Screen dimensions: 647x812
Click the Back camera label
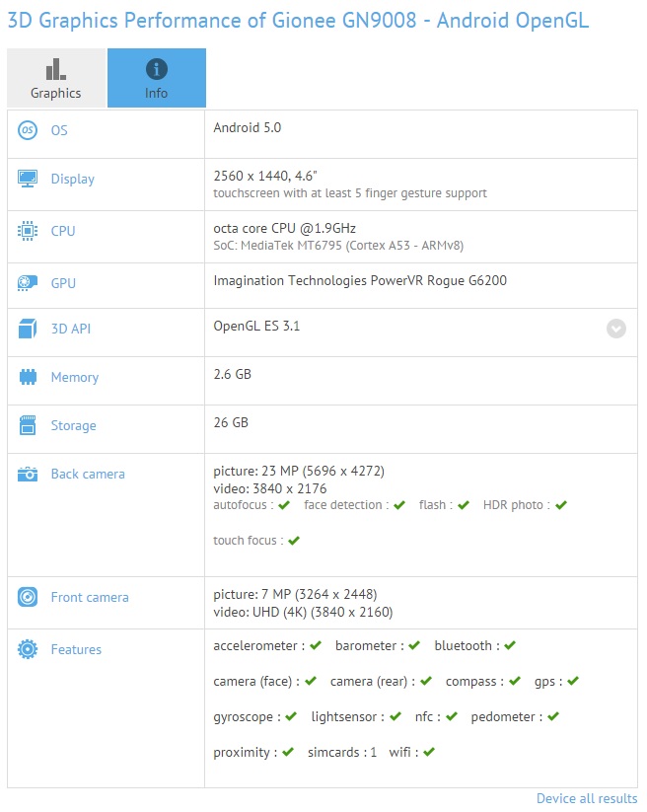click(x=88, y=474)
